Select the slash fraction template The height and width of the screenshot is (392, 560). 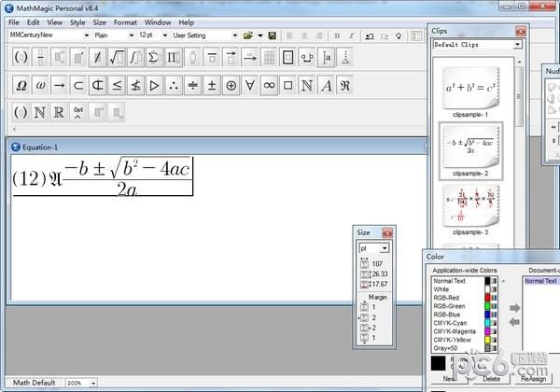[97, 57]
